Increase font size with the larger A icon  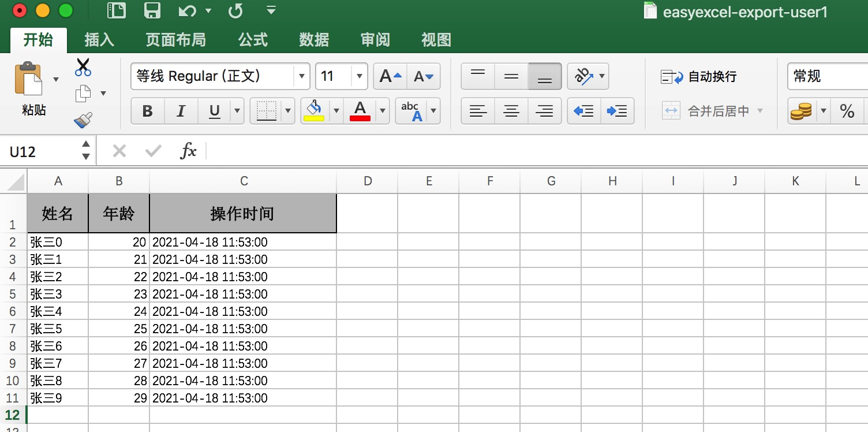[x=390, y=76]
